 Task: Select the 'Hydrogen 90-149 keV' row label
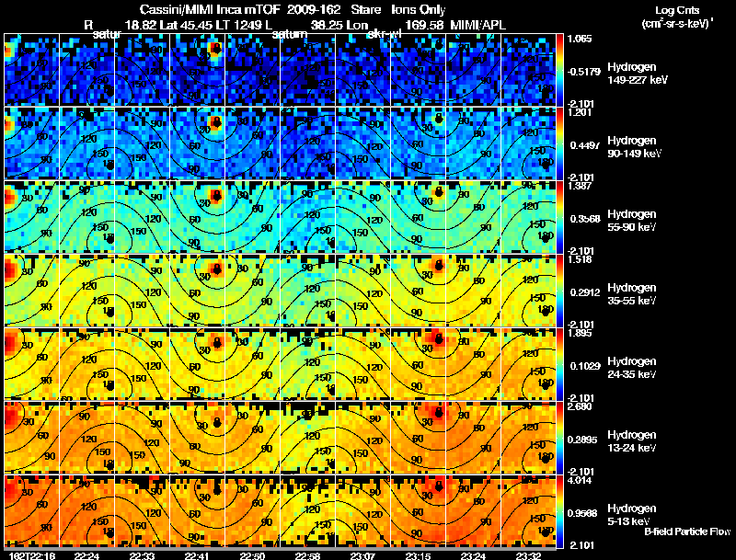pos(634,147)
